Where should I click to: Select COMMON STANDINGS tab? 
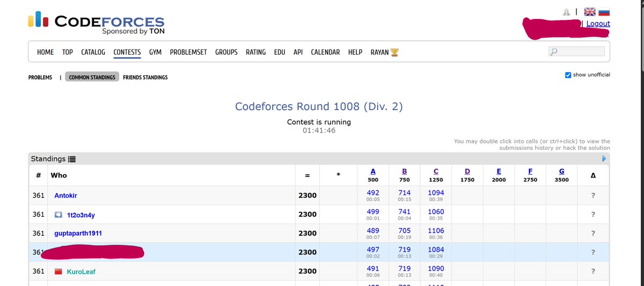point(92,77)
